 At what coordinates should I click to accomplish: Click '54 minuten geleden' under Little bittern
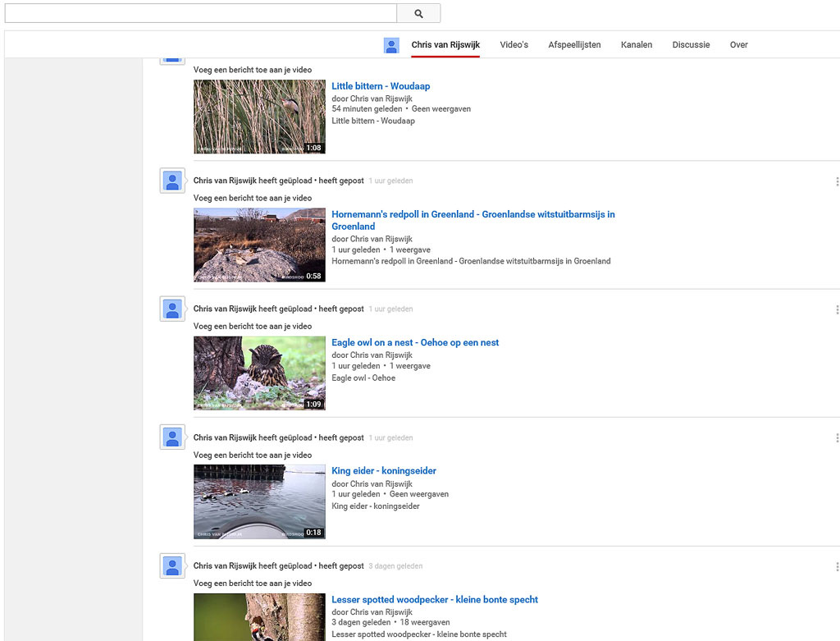(x=367, y=109)
